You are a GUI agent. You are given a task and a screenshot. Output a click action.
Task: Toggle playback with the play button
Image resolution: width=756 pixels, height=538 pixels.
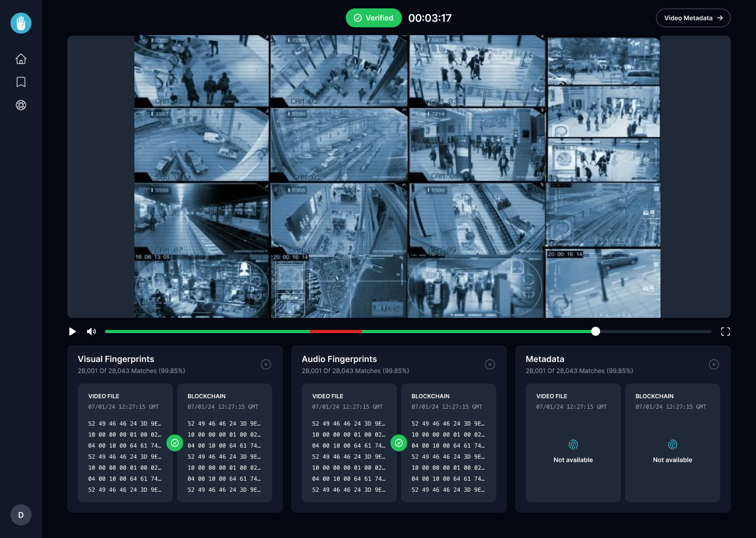(72, 332)
